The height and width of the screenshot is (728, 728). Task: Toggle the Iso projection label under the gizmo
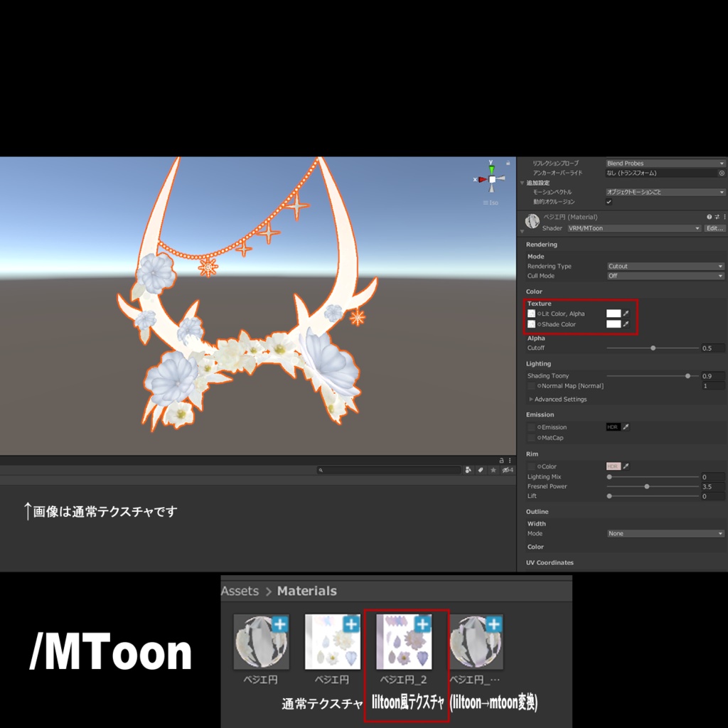491,203
